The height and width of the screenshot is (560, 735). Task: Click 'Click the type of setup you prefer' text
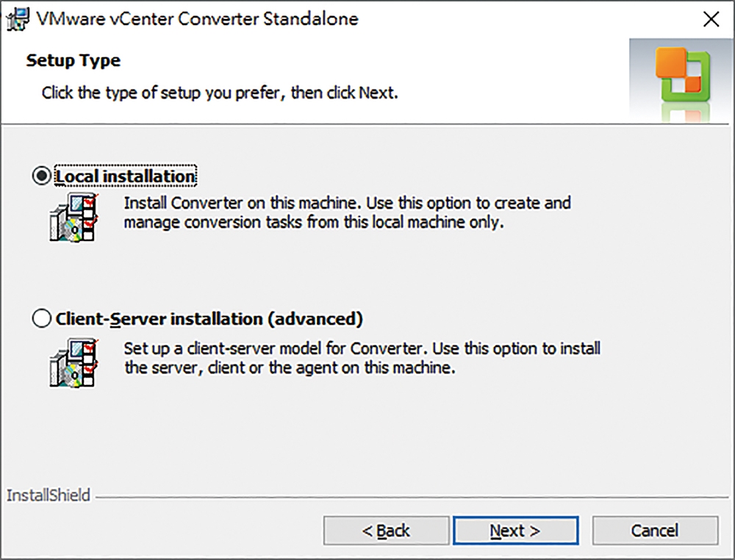219,93
